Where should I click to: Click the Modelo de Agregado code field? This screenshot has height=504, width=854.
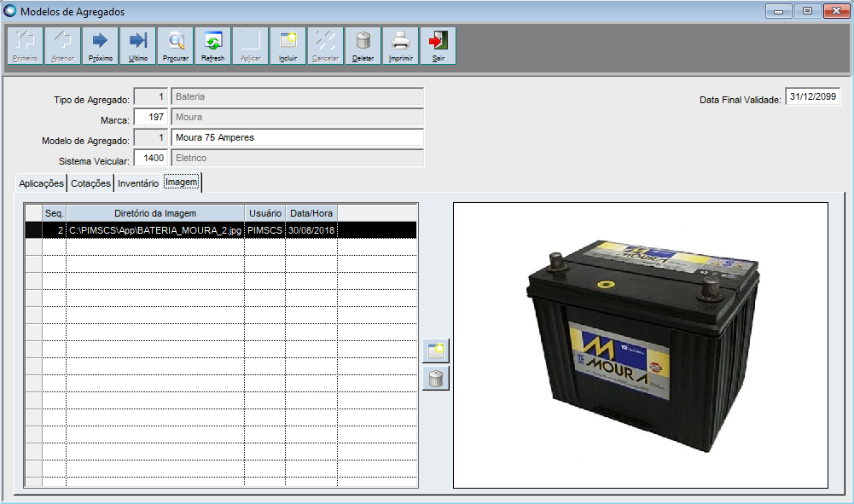150,137
